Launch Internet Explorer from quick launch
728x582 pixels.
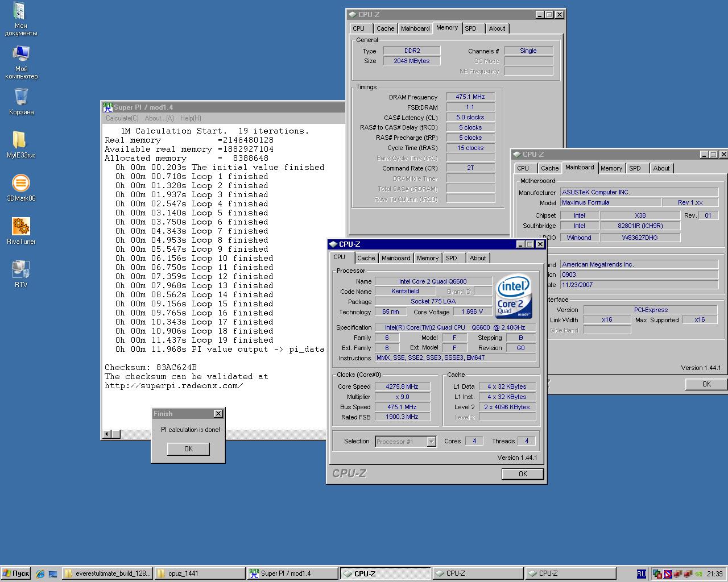pos(40,573)
